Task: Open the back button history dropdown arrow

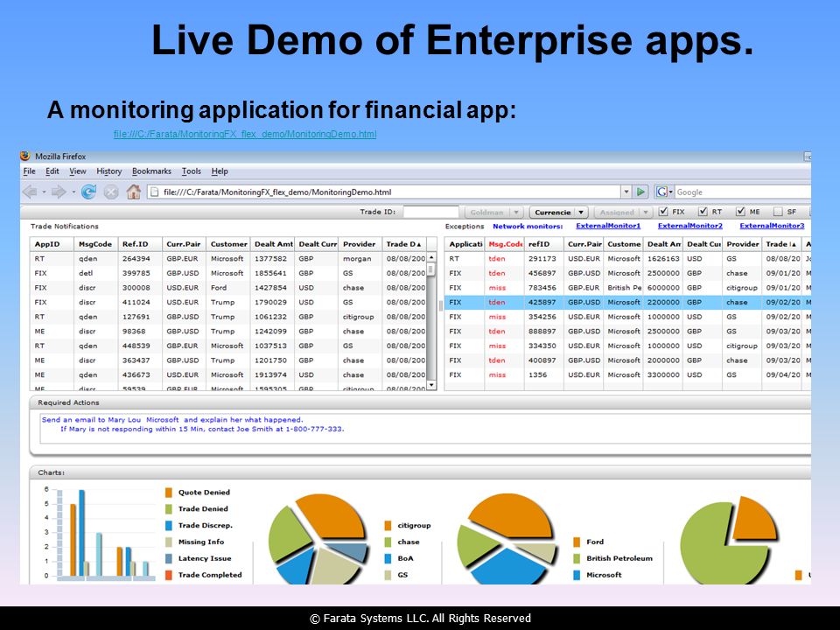Action: click(x=44, y=192)
